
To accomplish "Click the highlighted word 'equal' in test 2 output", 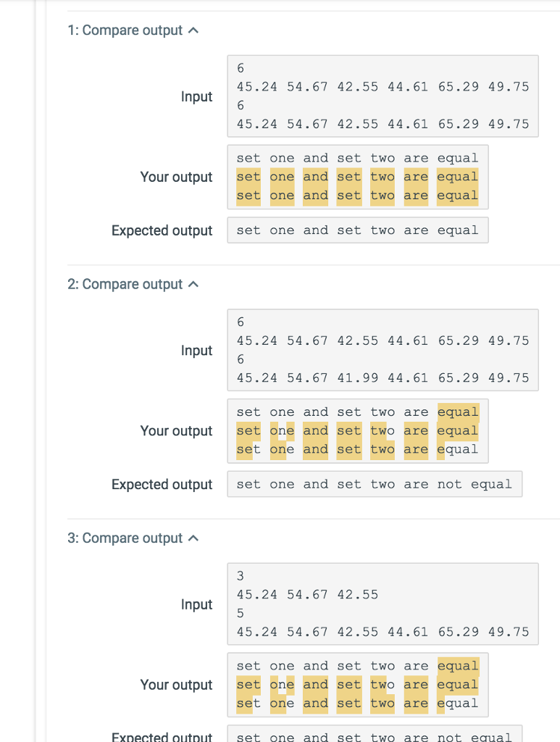I will click(x=459, y=412).
